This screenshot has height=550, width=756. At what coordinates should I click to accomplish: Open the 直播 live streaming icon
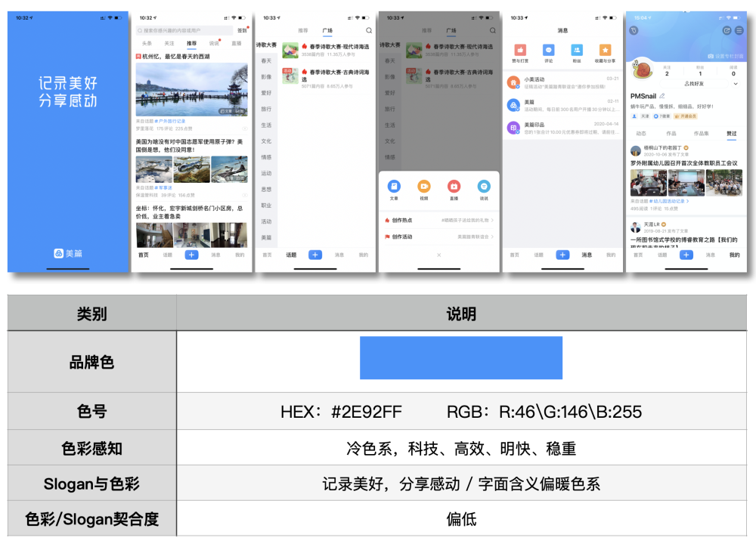click(x=454, y=186)
